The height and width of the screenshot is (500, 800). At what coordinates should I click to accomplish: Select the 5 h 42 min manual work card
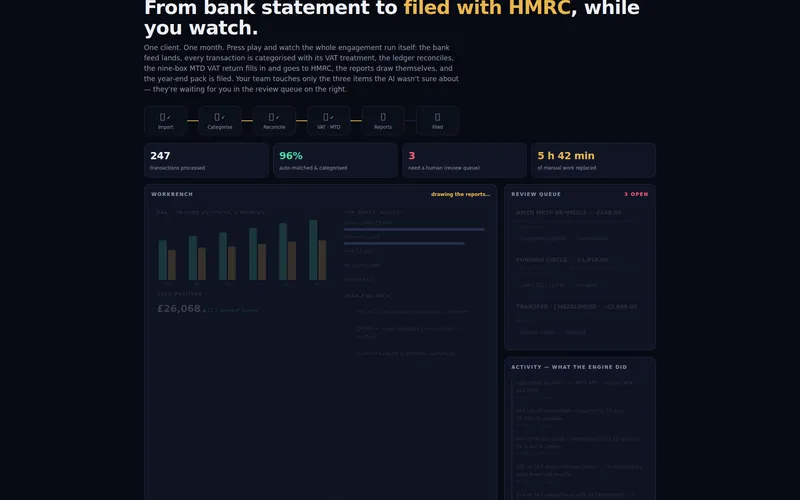(593, 160)
